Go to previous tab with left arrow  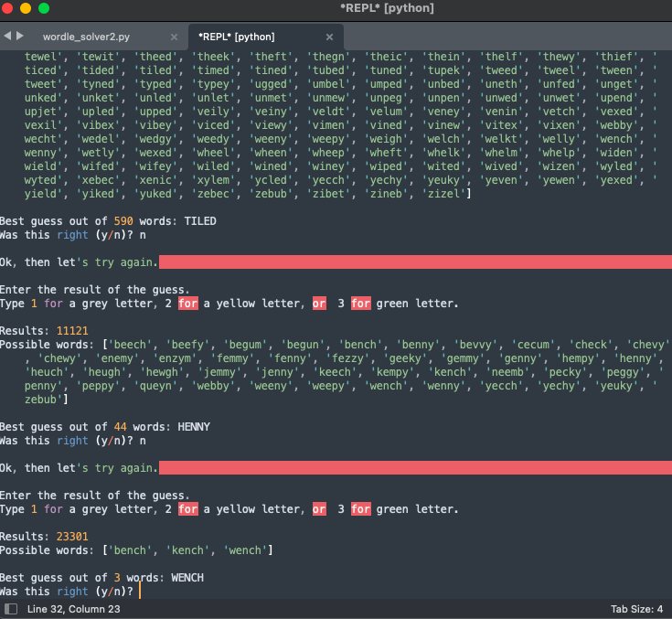(7, 37)
